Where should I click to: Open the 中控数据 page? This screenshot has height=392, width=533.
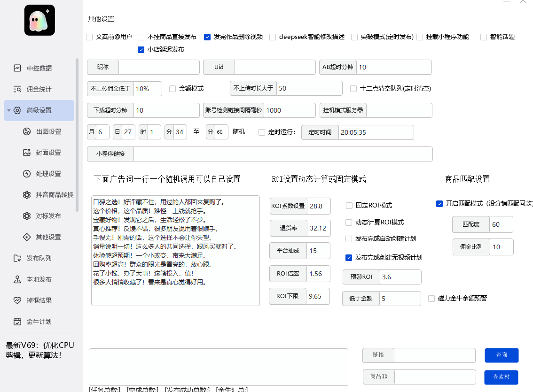(x=39, y=68)
